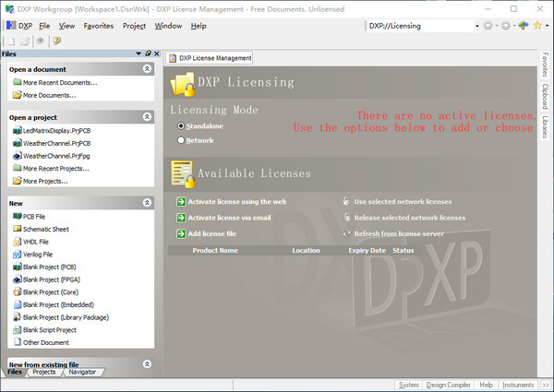The width and height of the screenshot is (554, 392).
Task: Open the Favorites menu
Action: [x=99, y=26]
